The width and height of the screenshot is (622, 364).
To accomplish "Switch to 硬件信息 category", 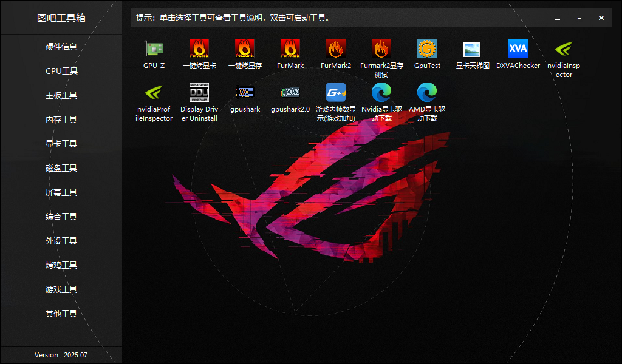I will click(x=61, y=47).
